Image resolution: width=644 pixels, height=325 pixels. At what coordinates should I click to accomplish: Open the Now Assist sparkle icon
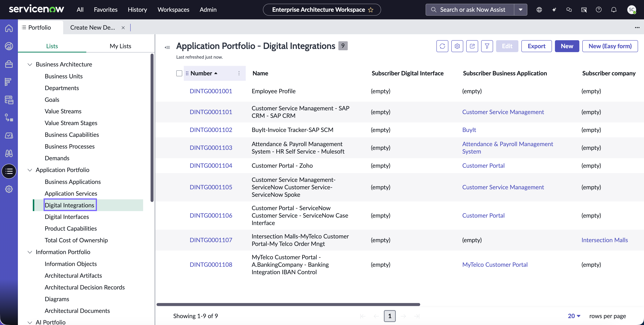(554, 9)
